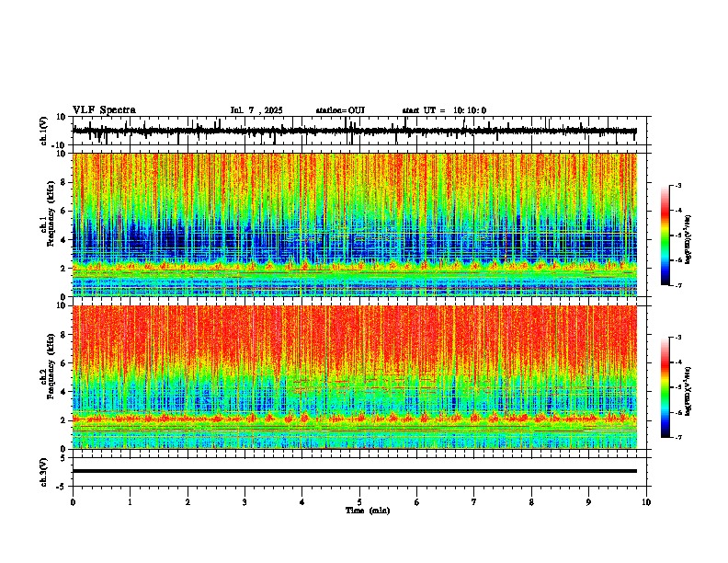The width and height of the screenshot is (728, 563).
Task: Click the "1" tick on the time axis
Action: 130,502
